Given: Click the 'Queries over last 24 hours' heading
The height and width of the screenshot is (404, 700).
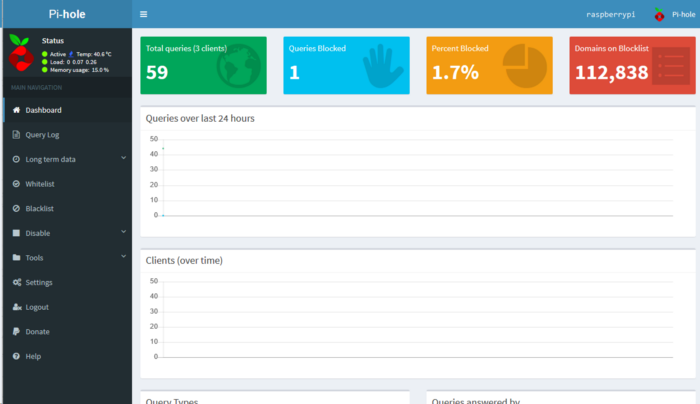Looking at the screenshot, I should point(200,118).
